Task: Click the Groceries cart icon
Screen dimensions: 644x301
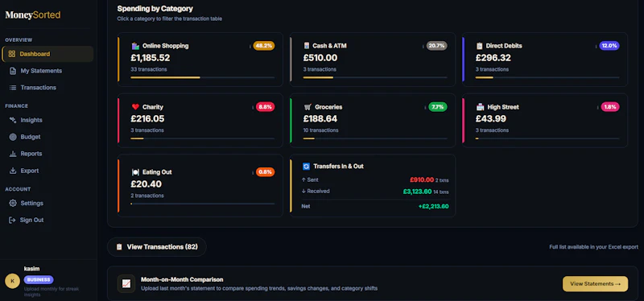Action: click(x=308, y=107)
